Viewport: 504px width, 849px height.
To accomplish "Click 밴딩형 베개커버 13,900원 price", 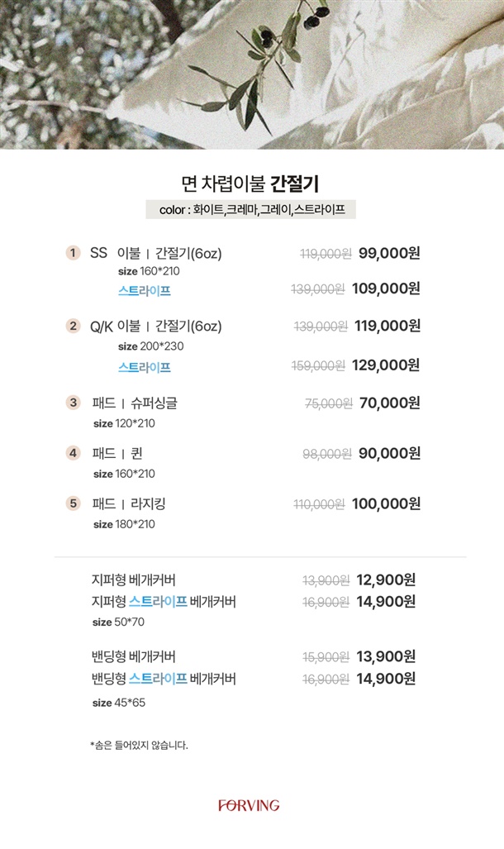I will coord(386,657).
